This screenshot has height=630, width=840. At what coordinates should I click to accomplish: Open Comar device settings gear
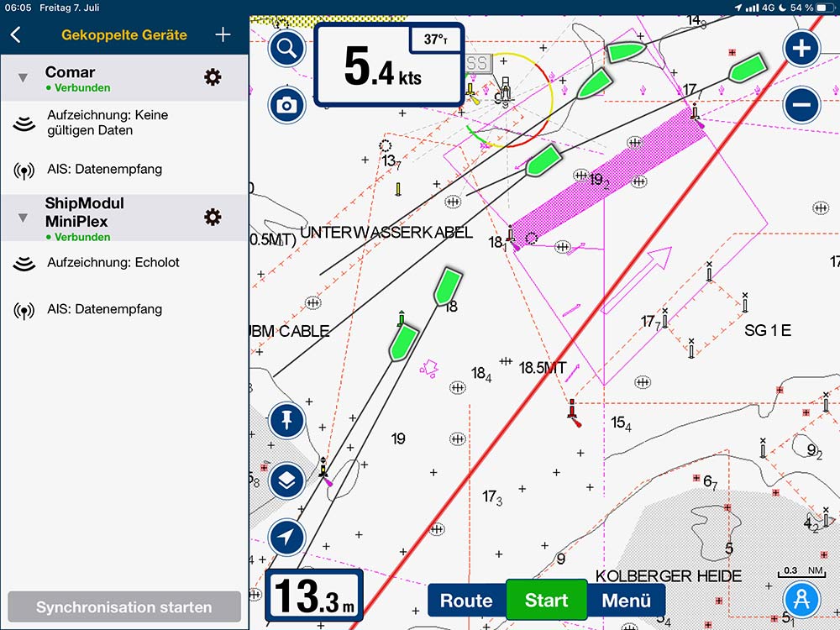tap(213, 78)
